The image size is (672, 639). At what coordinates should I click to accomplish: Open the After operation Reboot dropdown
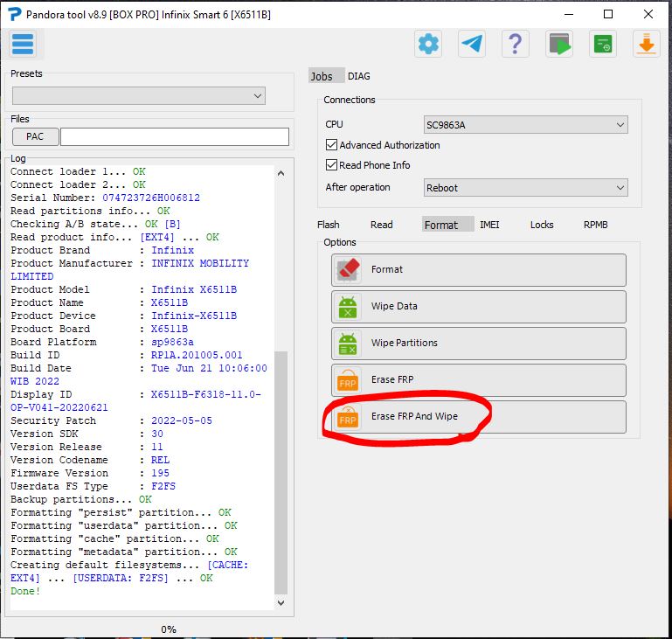526,188
